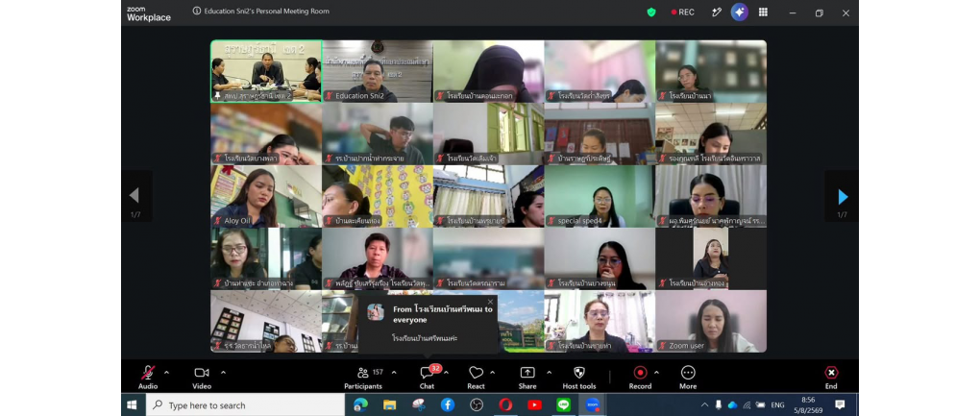Click the Zoom Workplace logo
Viewport: 980px width, 416px height.
coord(149,13)
